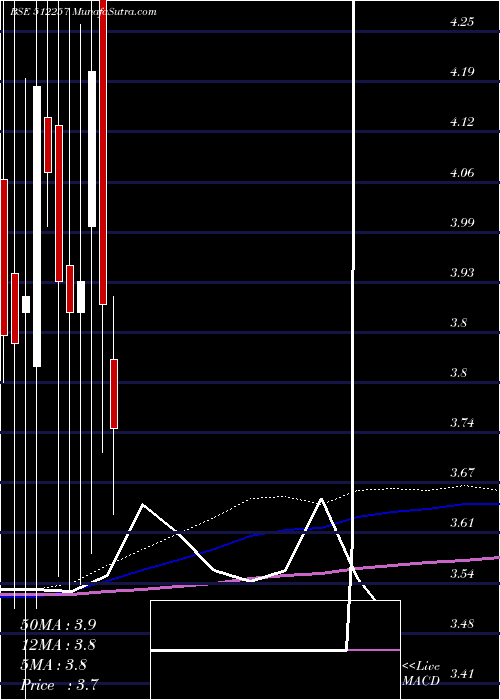Select the Price : 3.7 readout
This screenshot has width=500, height=700.
pyautogui.click(x=59, y=685)
